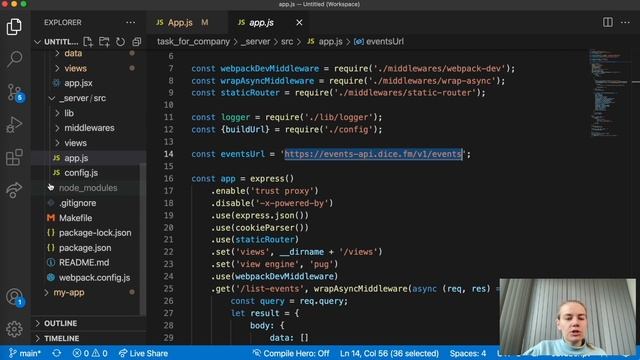Split the editor to the right
This screenshot has width=640, height=360.
point(608,22)
